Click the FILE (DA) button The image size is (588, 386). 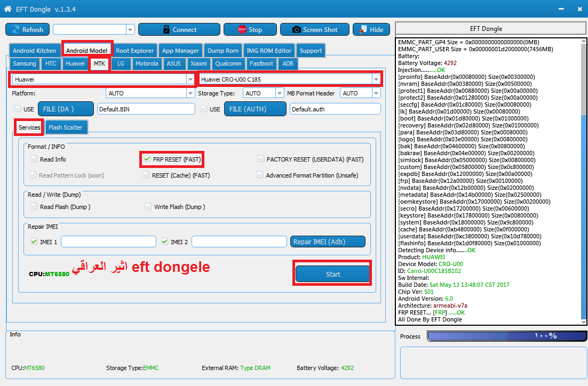coord(66,109)
